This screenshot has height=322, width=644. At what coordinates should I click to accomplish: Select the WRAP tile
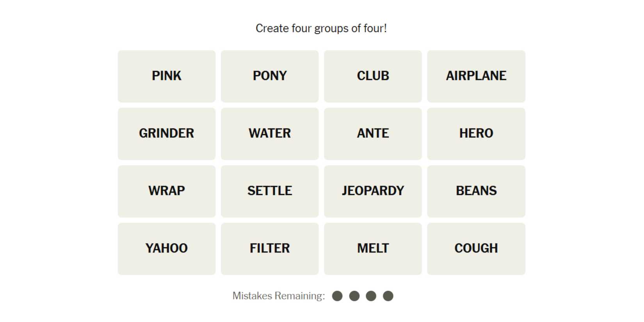pos(167,191)
